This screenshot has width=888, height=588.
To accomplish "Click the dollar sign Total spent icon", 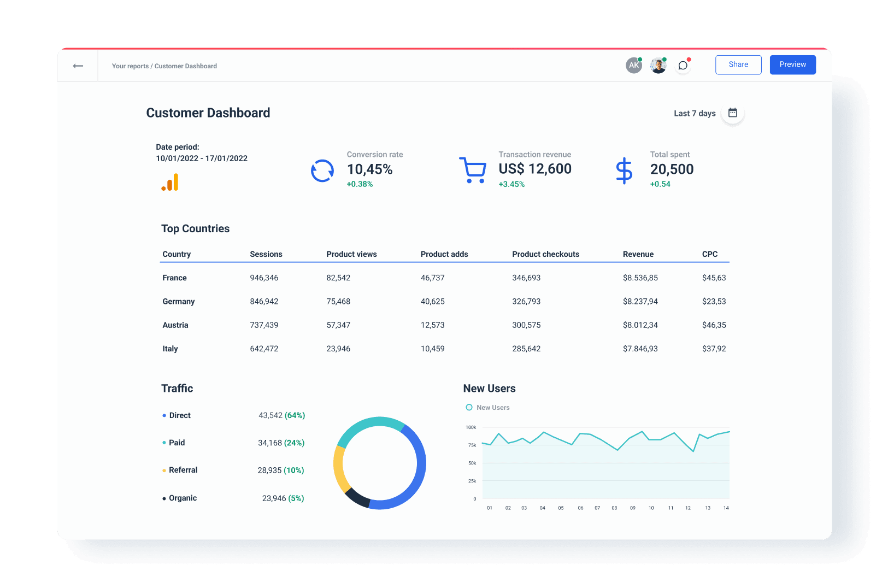I will click(624, 170).
